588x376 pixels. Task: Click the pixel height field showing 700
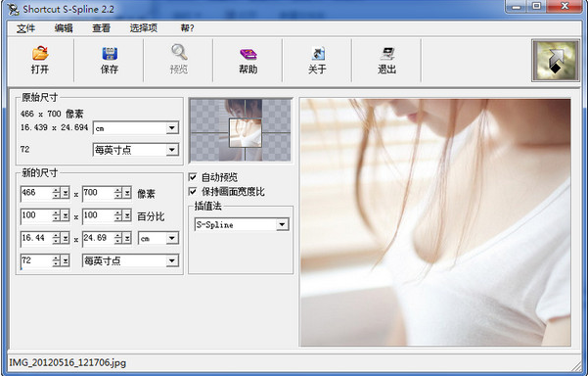coord(98,193)
